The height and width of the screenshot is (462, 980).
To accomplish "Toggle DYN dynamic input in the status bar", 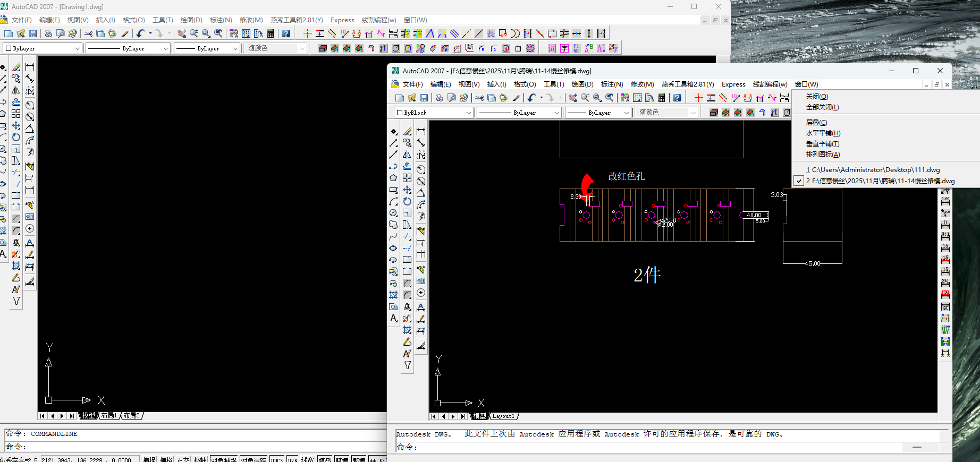I will pos(292,459).
